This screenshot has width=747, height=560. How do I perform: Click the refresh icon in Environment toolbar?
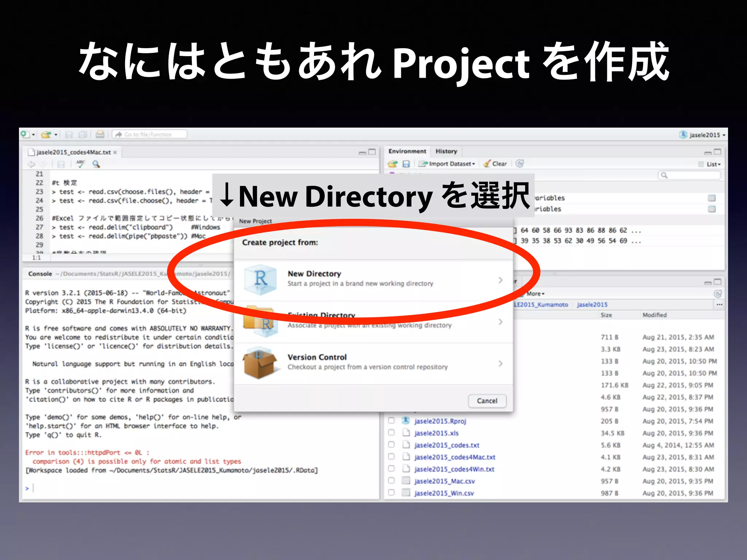tap(520, 163)
